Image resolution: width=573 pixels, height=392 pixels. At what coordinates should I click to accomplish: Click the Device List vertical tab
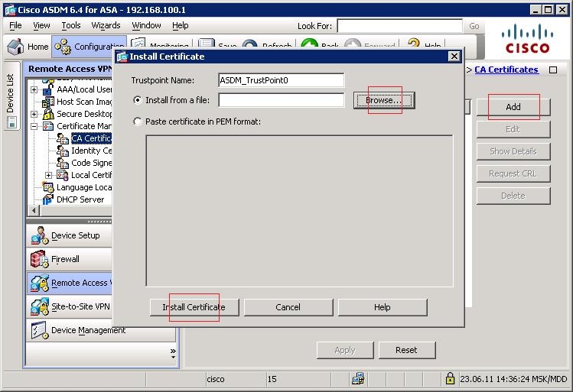[11, 96]
